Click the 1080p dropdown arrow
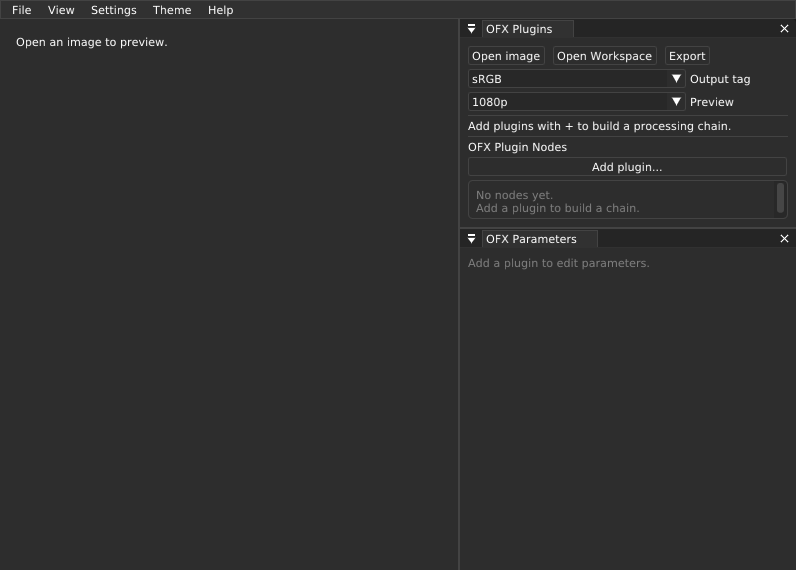This screenshot has height=570, width=796. [x=676, y=102]
